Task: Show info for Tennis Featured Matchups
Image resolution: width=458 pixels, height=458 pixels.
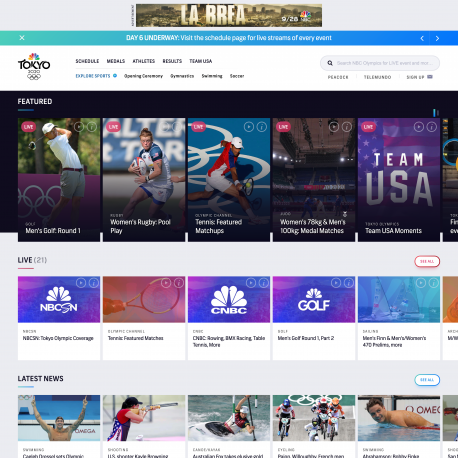Action: pyautogui.click(x=262, y=127)
